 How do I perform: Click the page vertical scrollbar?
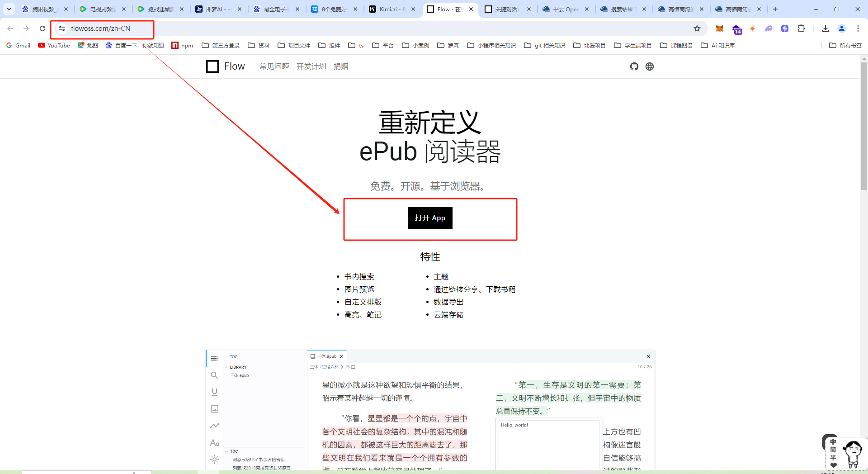864,127
